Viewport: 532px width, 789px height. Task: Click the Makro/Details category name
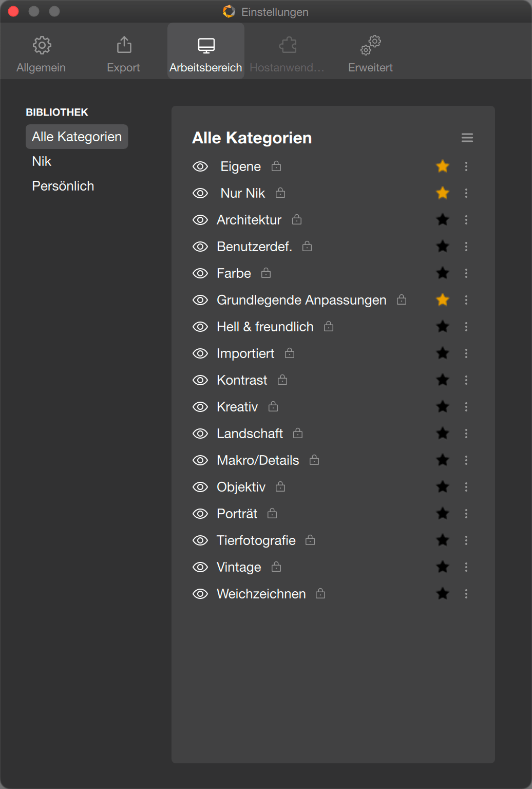pyautogui.click(x=258, y=460)
